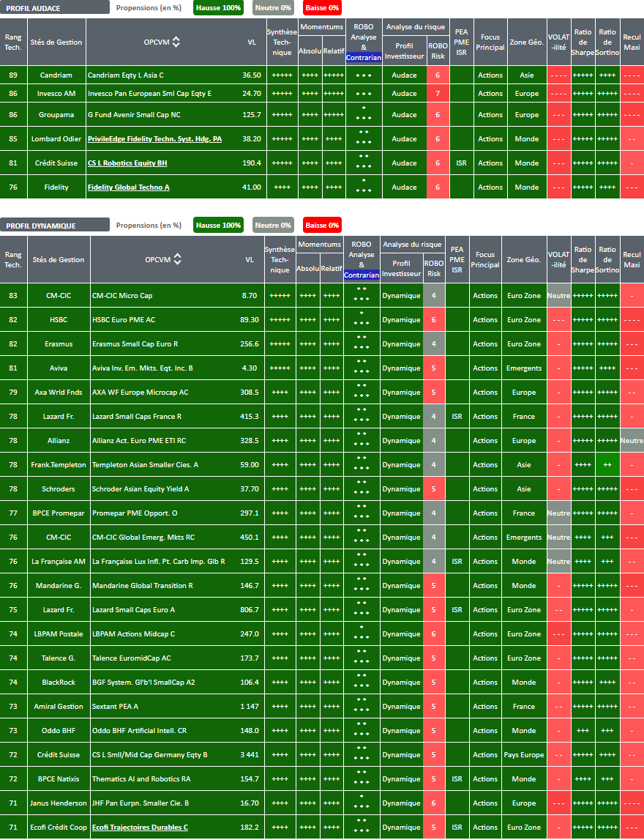Open Ecofi Trajectoires Durables C fund link

(x=141, y=827)
